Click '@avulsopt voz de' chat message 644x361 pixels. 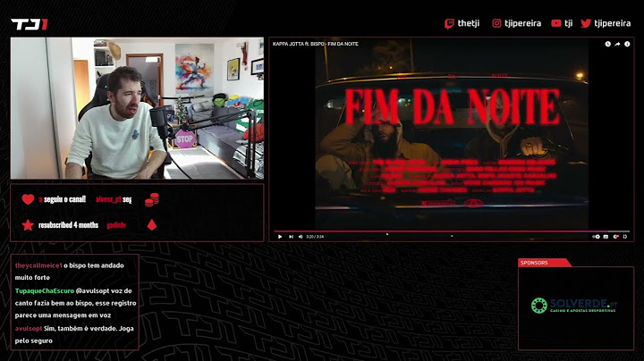(104, 290)
